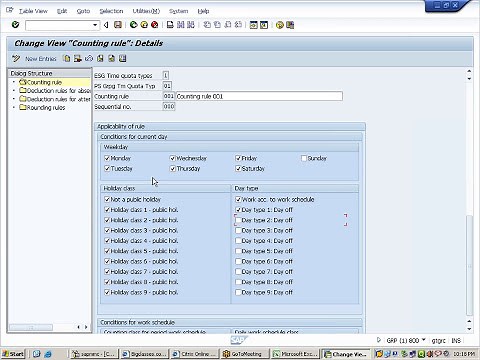Screen dimensions: 480x360
Task: Click the main vertical scrollbar thumb
Action: 469,265
